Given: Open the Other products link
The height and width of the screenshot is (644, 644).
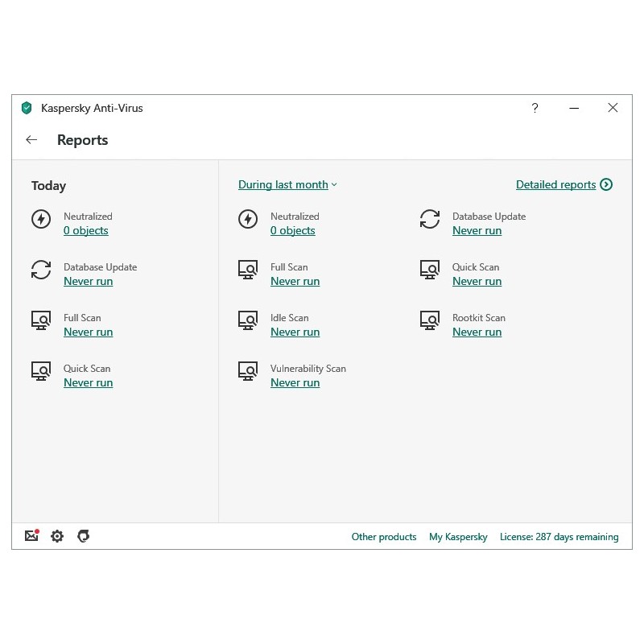Looking at the screenshot, I should (384, 537).
